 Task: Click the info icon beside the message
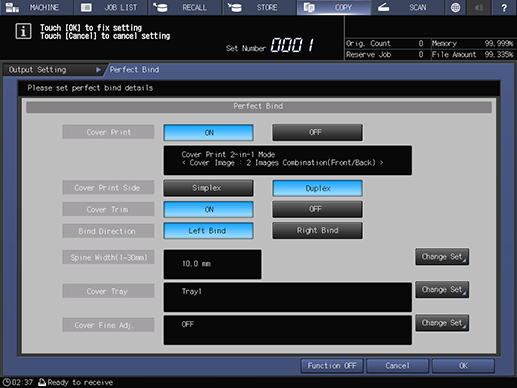tap(23, 31)
